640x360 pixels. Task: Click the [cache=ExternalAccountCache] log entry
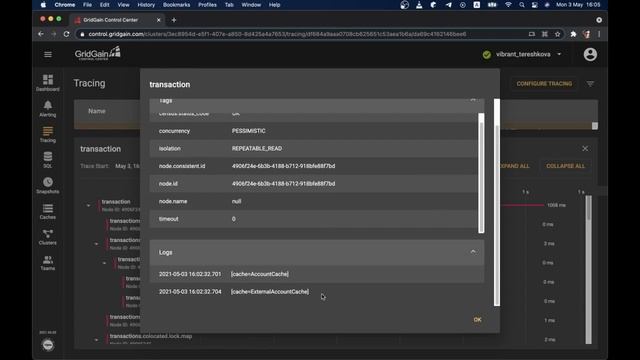pos(270,292)
